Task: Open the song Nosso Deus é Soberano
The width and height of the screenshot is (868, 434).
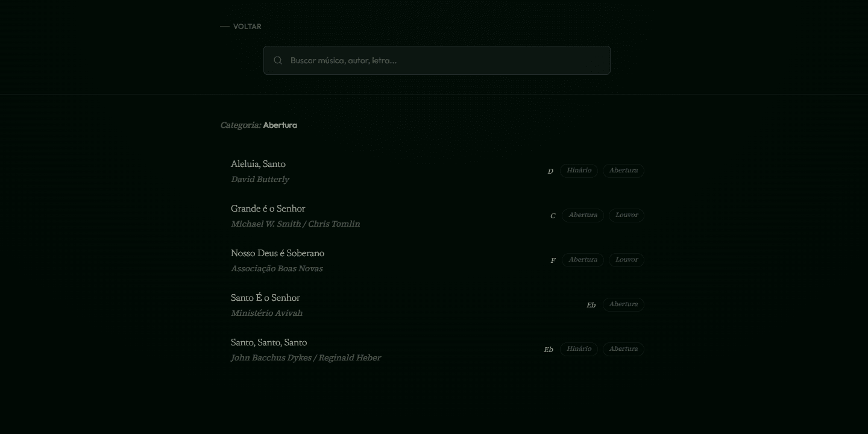Action: pyautogui.click(x=437, y=261)
